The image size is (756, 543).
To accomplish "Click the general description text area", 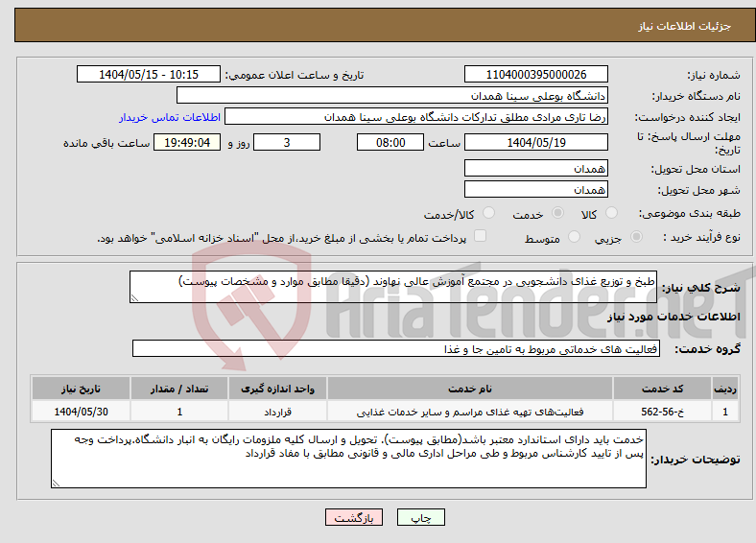I will (x=393, y=287).
